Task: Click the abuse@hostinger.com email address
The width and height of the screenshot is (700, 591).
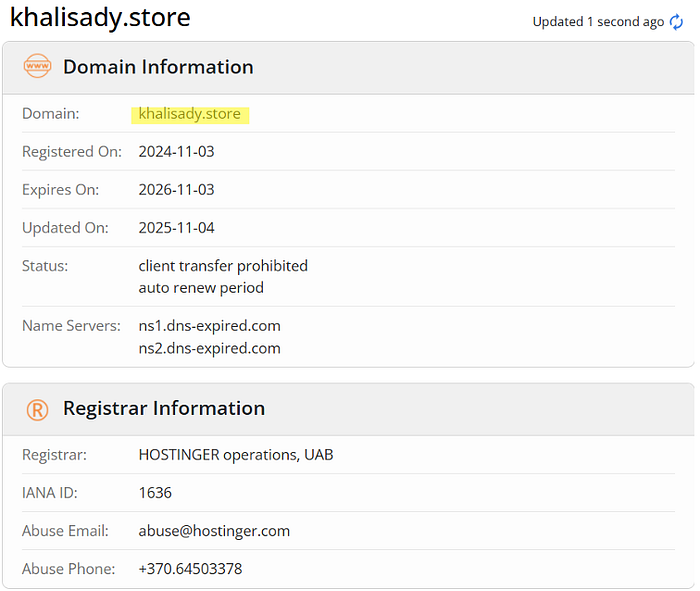Action: [x=214, y=531]
